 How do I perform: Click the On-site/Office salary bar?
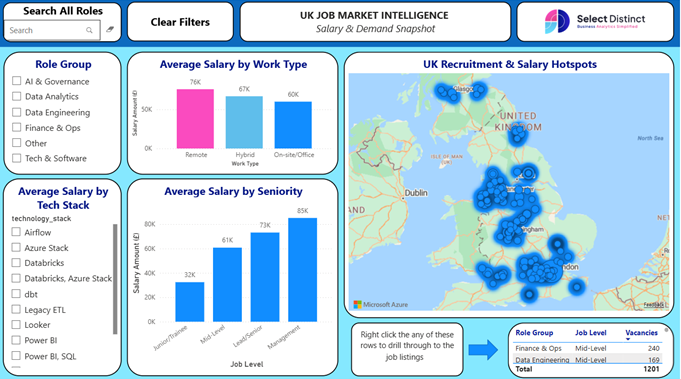point(293,125)
